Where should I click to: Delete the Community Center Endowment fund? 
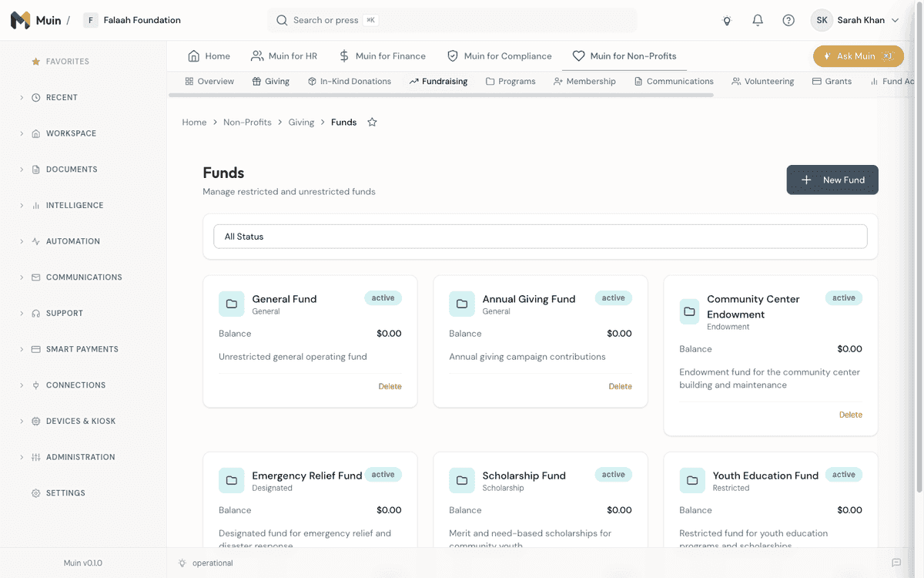(851, 415)
